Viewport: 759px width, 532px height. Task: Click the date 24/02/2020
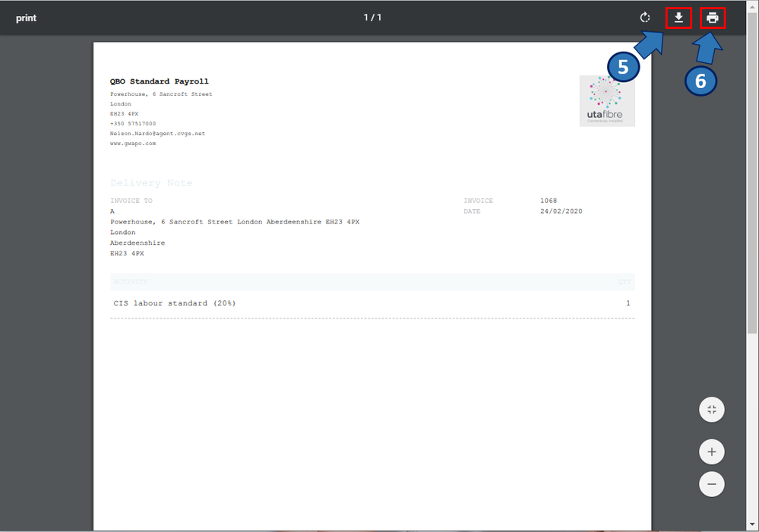pyautogui.click(x=561, y=211)
